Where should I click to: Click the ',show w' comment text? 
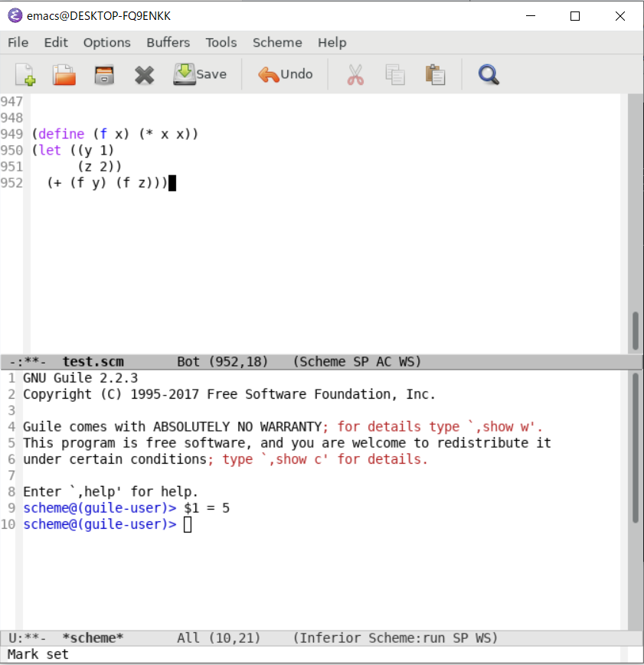(505, 427)
